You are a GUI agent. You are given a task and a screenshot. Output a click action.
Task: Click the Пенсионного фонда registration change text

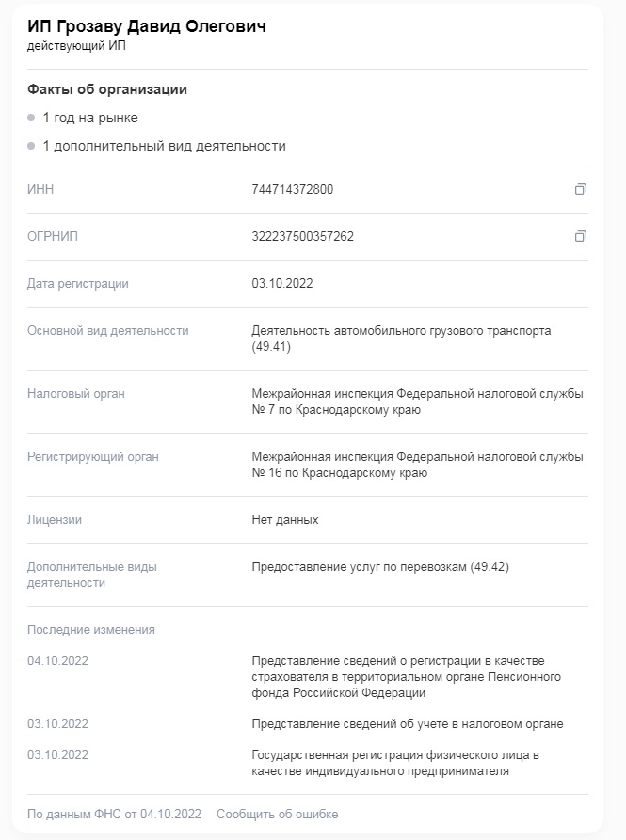point(407,676)
